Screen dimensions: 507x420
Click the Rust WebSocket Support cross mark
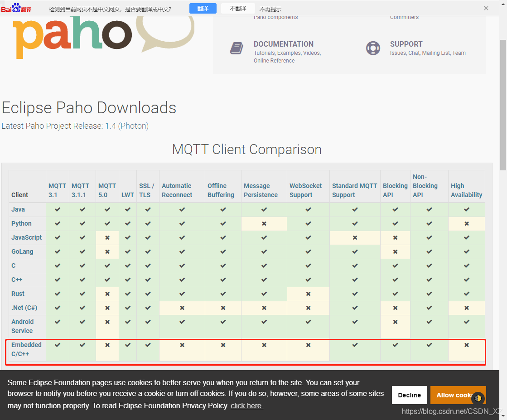point(309,294)
